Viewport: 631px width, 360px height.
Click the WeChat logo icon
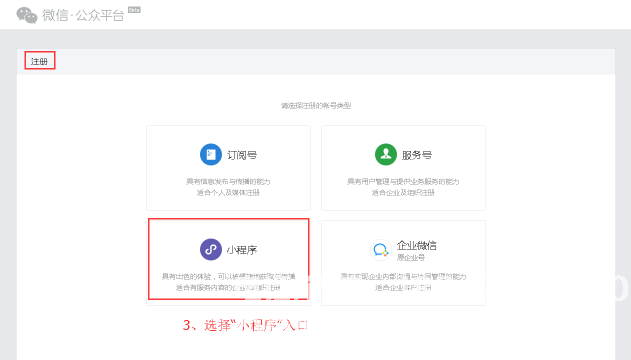click(x=27, y=16)
